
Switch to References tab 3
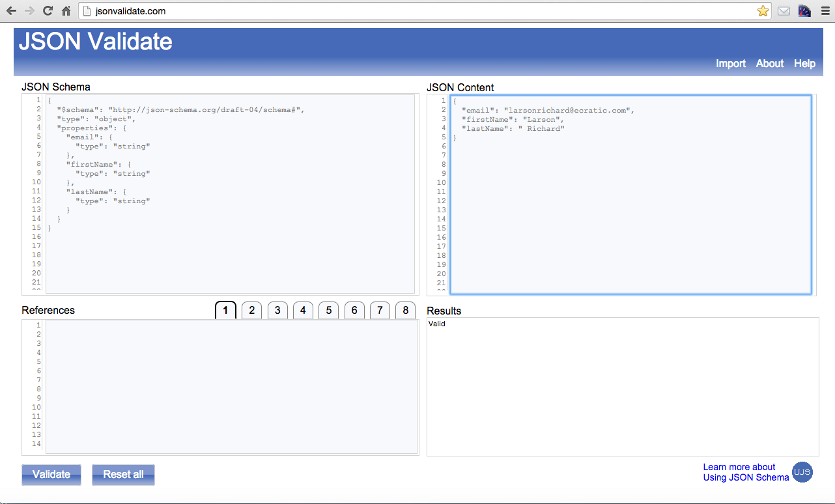(277, 310)
